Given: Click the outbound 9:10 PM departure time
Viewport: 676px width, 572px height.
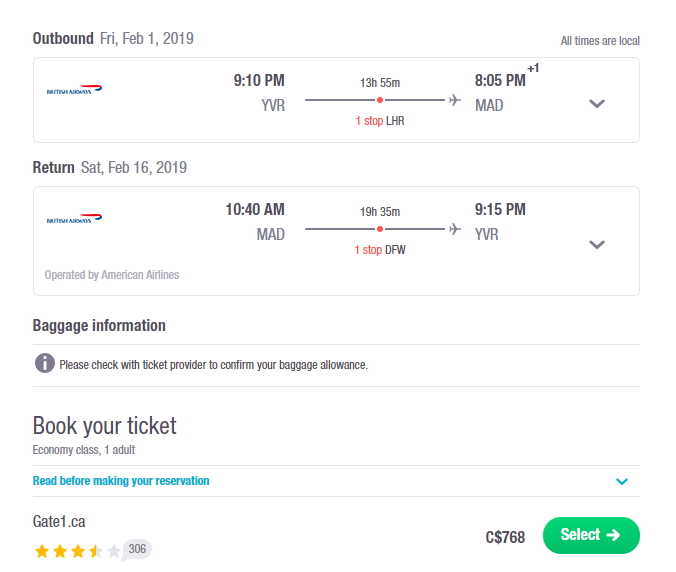Looking at the screenshot, I should [x=259, y=81].
